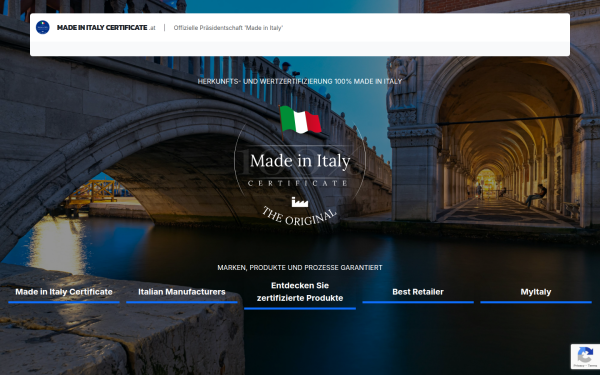Click the white factory icon in the emblem

(x=300, y=202)
